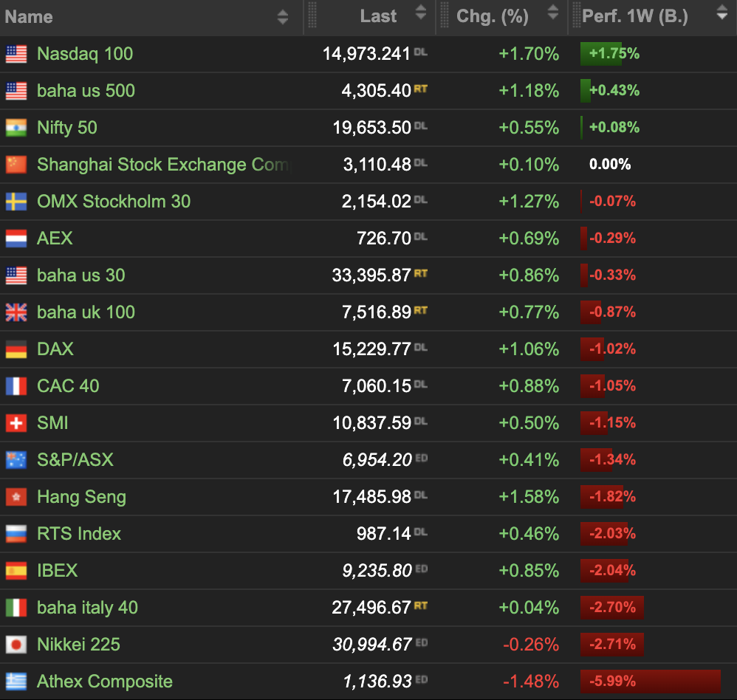Sort the table by the Name column arrows

283,17
